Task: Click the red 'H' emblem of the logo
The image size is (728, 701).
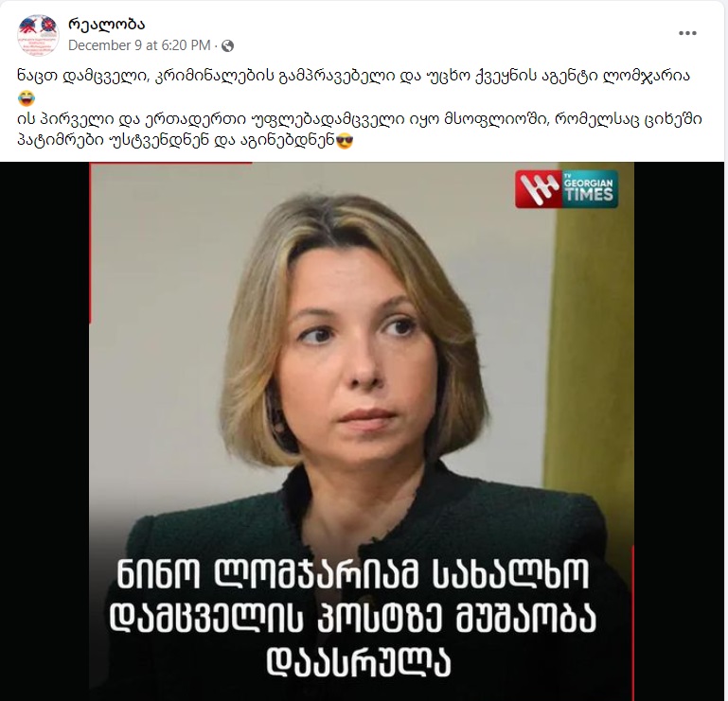Action: click(539, 189)
